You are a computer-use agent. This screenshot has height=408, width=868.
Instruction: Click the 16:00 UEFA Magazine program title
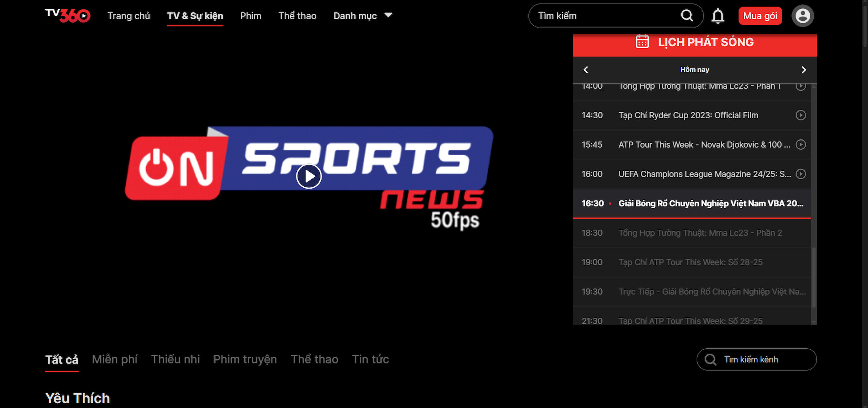coord(705,174)
